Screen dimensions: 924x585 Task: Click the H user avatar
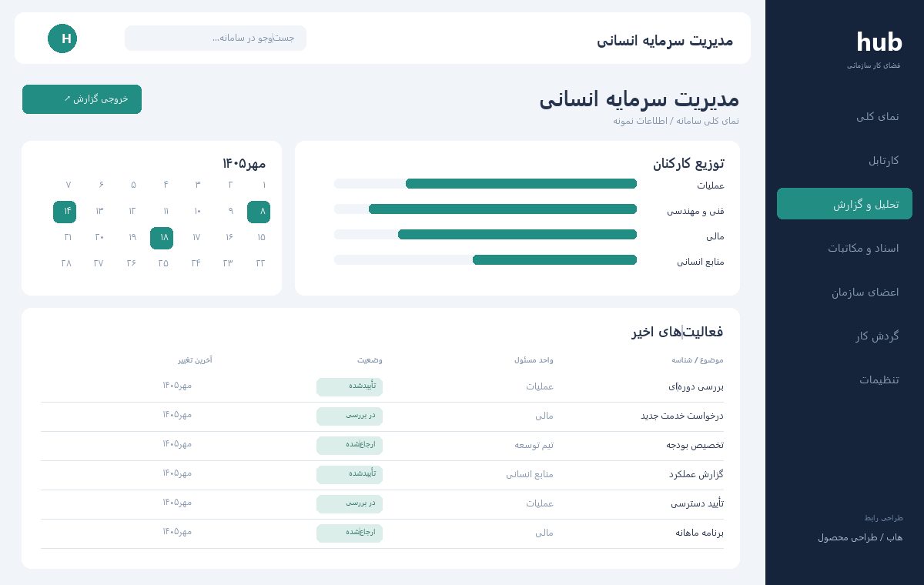(62, 38)
